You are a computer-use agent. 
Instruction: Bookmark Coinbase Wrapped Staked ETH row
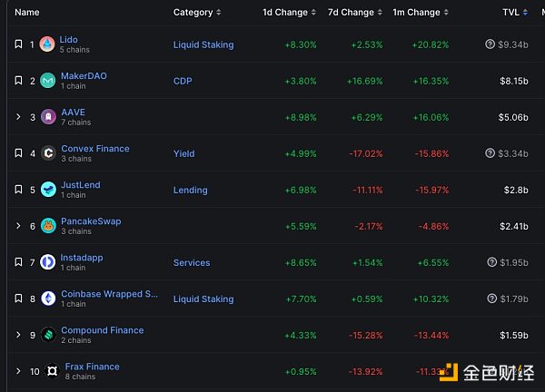18,299
